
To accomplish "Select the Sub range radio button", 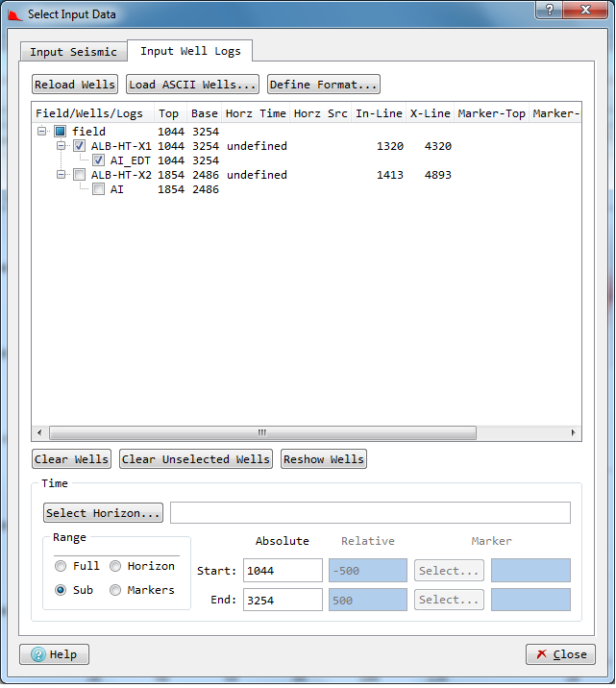I will (x=61, y=590).
